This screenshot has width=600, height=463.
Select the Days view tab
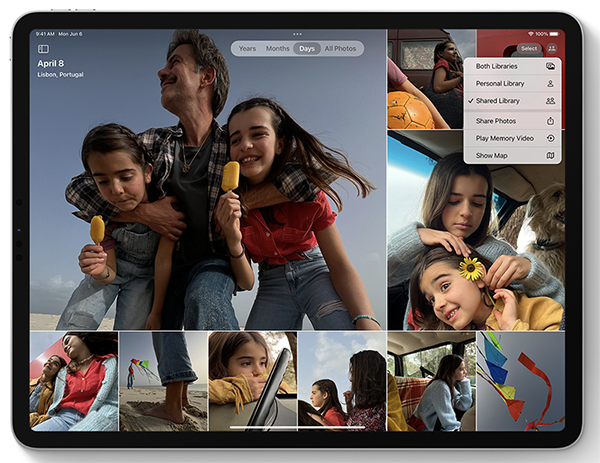coord(307,49)
